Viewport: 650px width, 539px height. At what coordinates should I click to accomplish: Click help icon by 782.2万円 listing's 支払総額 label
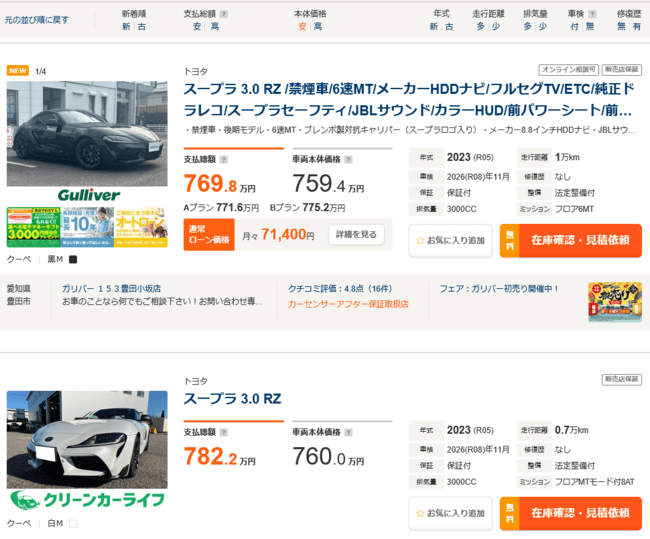(x=223, y=432)
